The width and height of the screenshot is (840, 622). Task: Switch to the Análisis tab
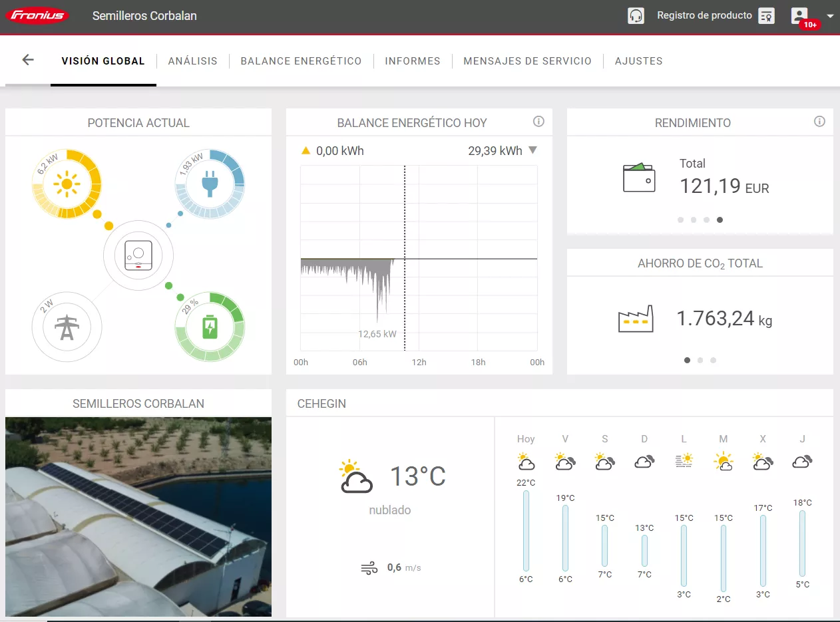pos(192,61)
